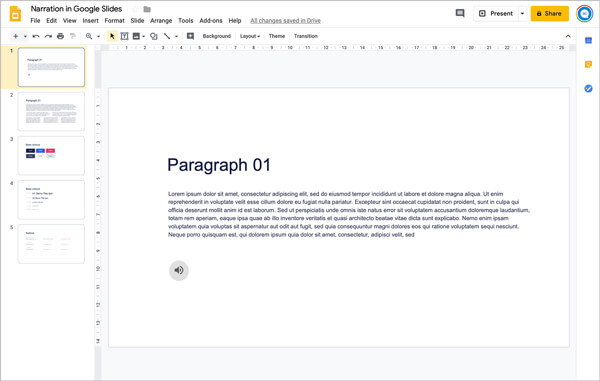Open the Google account avatar
This screenshot has height=381, width=600.
point(584,14)
